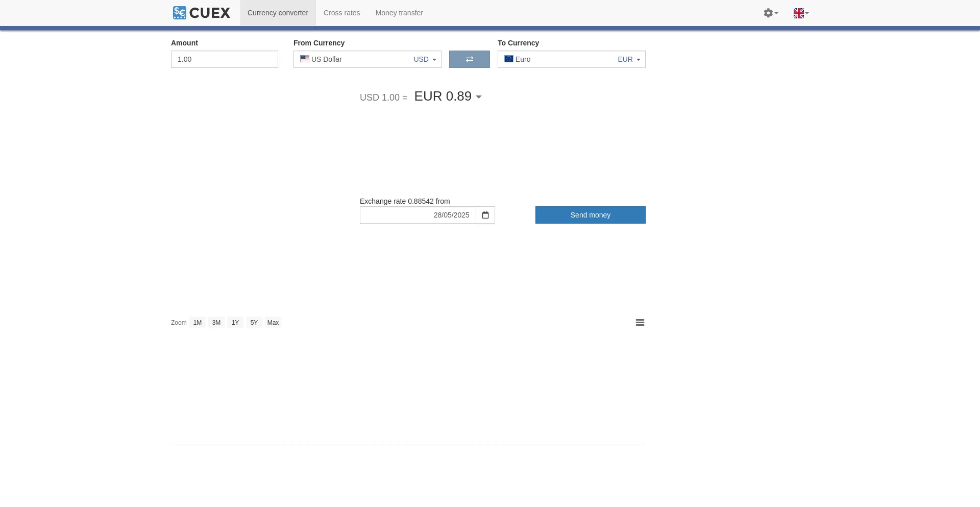Select the Currency converter tab
The width and height of the screenshot is (980, 507).
[278, 13]
